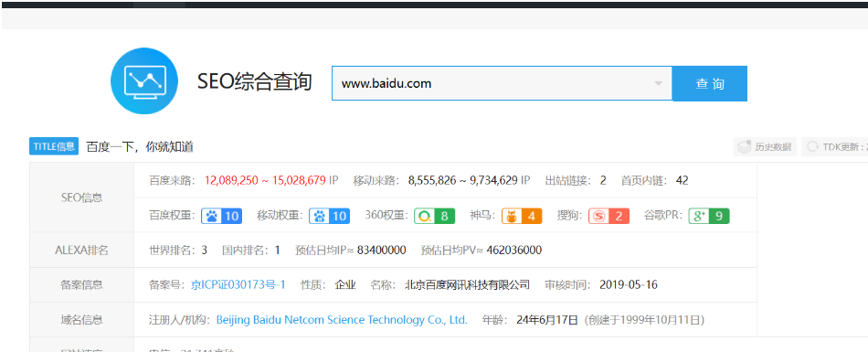Click the ALEXA排名 row header
This screenshot has height=352, width=868.
pos(82,250)
